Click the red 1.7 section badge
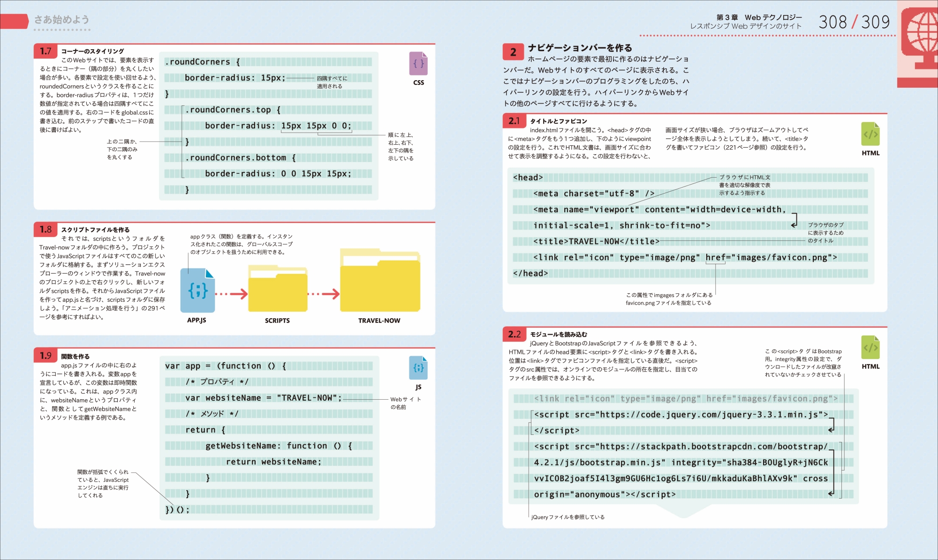The image size is (938, 560). 45,51
